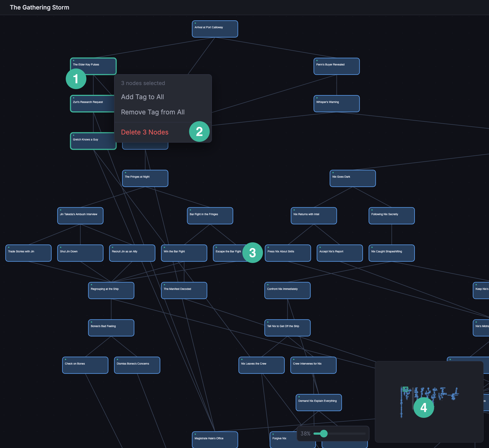Click the minimap overview panel

pos(429,402)
